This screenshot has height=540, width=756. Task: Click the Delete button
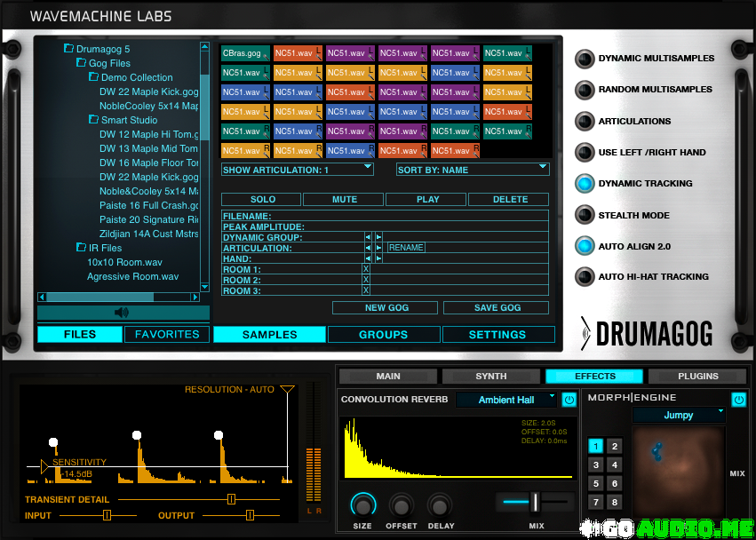click(x=509, y=199)
